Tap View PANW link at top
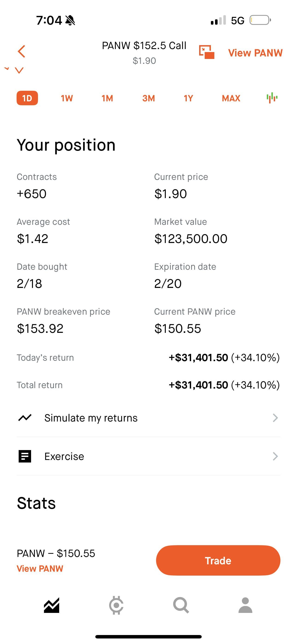The height and width of the screenshot is (644, 297). coord(255,53)
